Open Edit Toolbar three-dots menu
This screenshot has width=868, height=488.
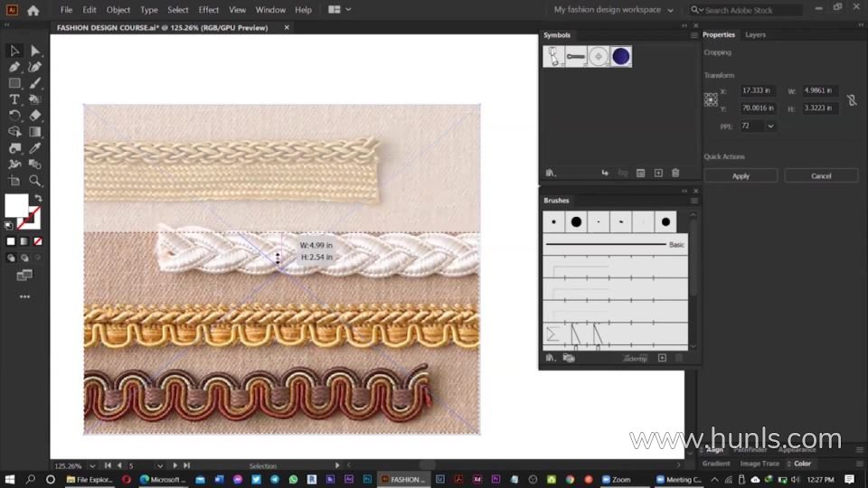point(24,296)
